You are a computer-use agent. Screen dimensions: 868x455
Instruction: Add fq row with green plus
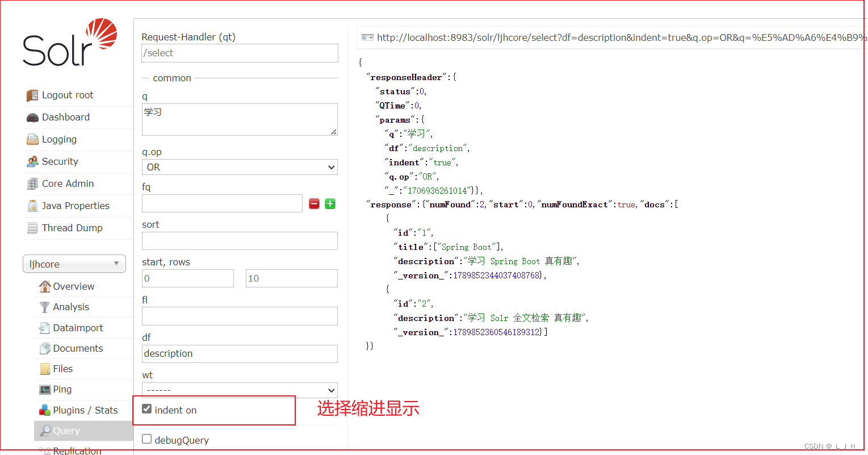[330, 204]
